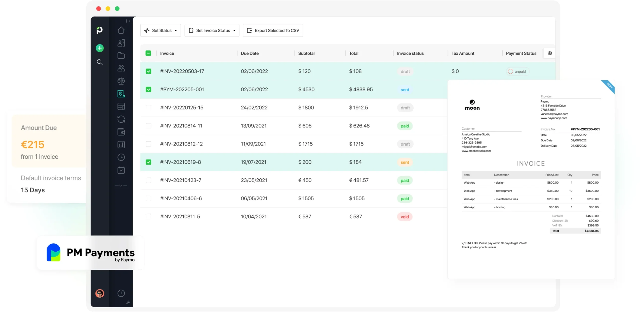The height and width of the screenshot is (312, 644).
Task: Click the recurring invoices sync icon
Action: 122,119
